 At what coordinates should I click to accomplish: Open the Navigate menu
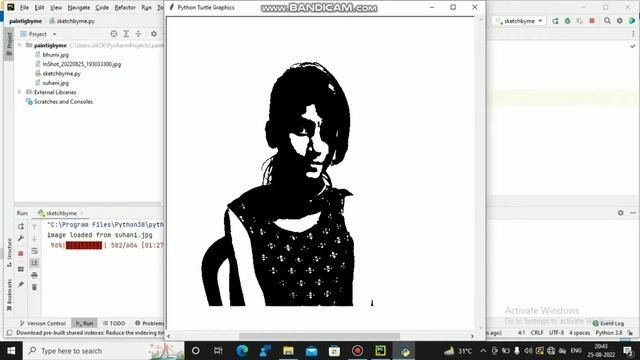click(x=78, y=7)
